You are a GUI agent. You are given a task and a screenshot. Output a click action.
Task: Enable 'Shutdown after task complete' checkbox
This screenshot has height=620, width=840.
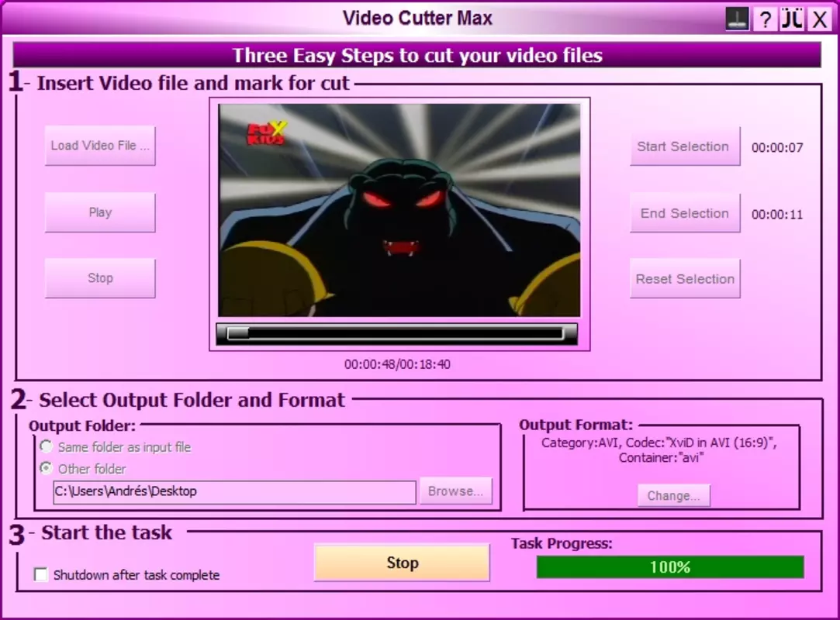tap(40, 574)
